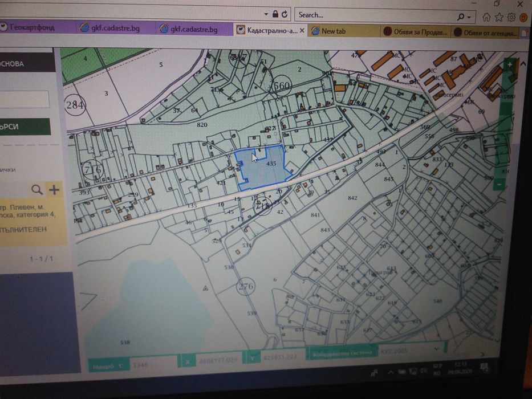This screenshot has width=532, height=399.
Task: Click the triangle survey marker on the map
Action: (x=205, y=288)
